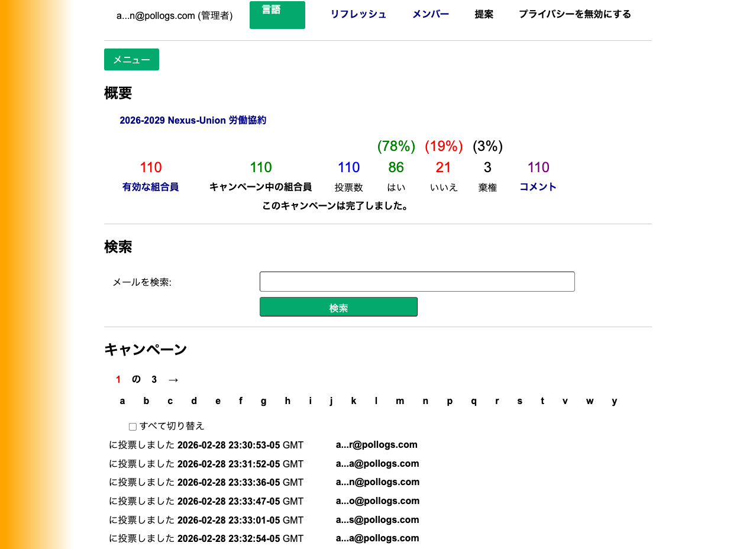This screenshot has width=756, height=549.
Task: Click the はい percentage showing 78%
Action: coord(396,146)
